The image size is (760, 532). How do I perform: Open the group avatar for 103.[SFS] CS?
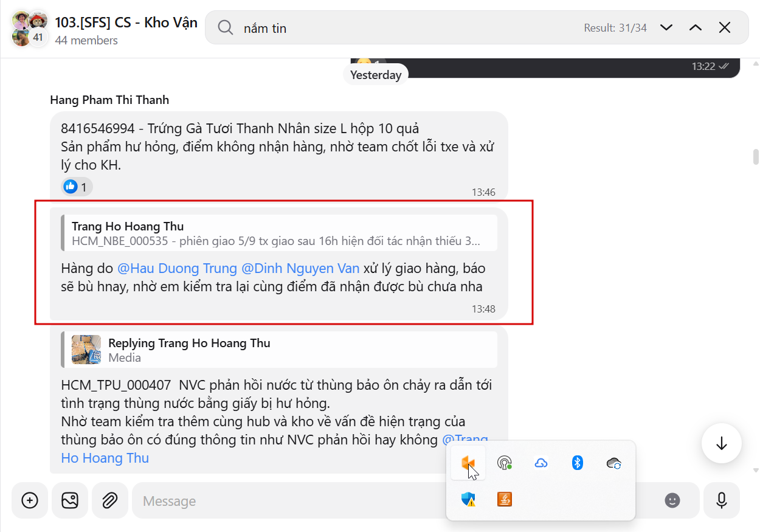30,28
